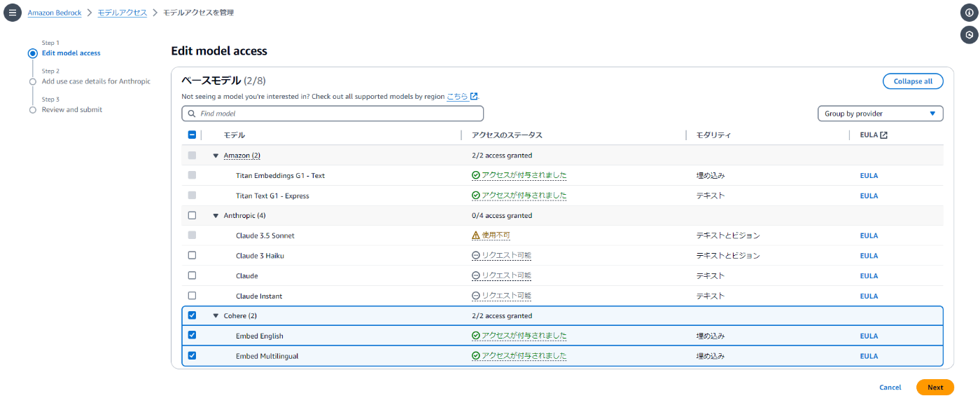
Task: Uncheck the Cohere (2) provider checkbox
Action: pyautogui.click(x=192, y=315)
